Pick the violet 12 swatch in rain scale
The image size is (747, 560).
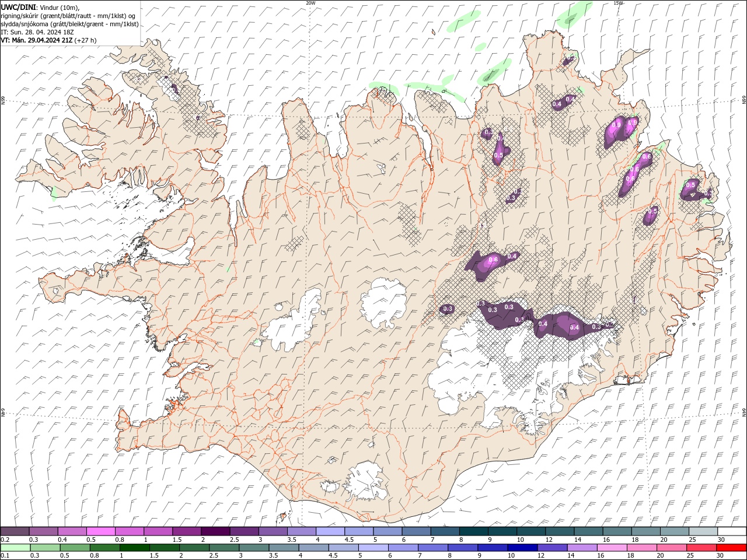[552, 548]
